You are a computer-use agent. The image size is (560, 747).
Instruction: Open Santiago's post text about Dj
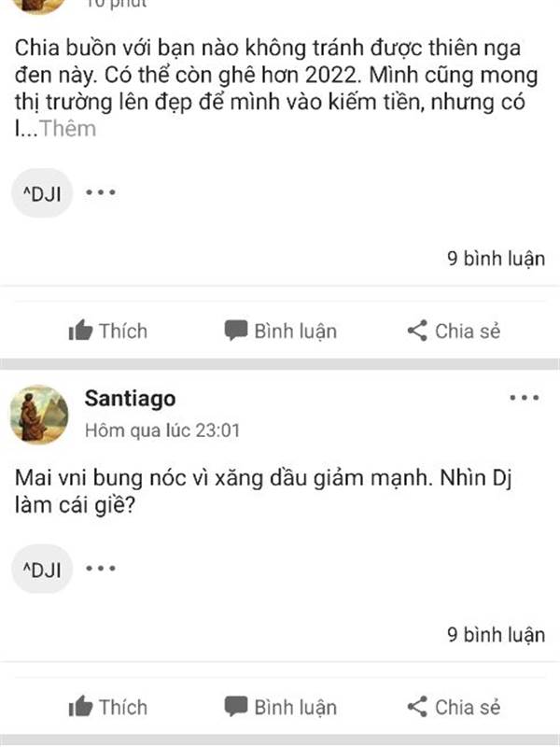pyautogui.click(x=263, y=491)
